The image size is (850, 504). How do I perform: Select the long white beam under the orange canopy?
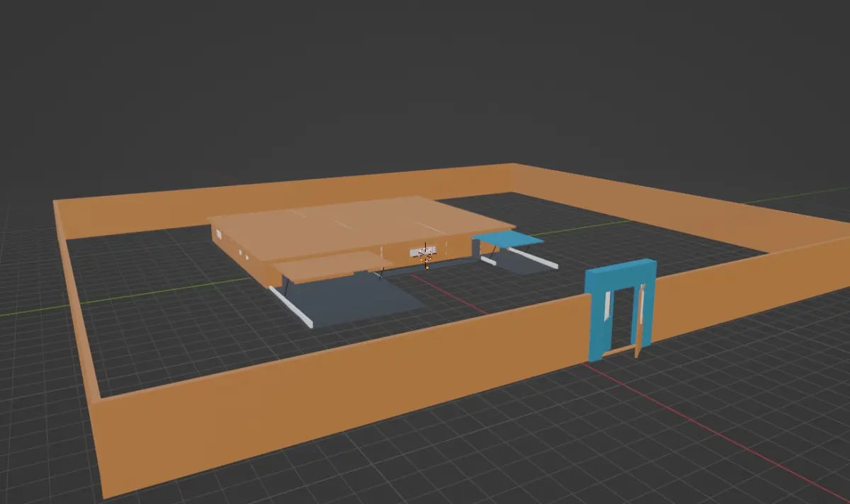click(x=290, y=307)
